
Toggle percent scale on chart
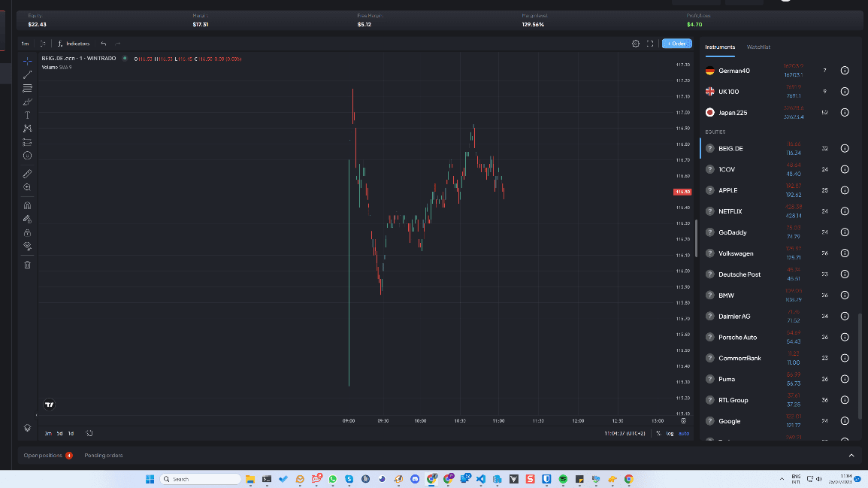click(658, 434)
